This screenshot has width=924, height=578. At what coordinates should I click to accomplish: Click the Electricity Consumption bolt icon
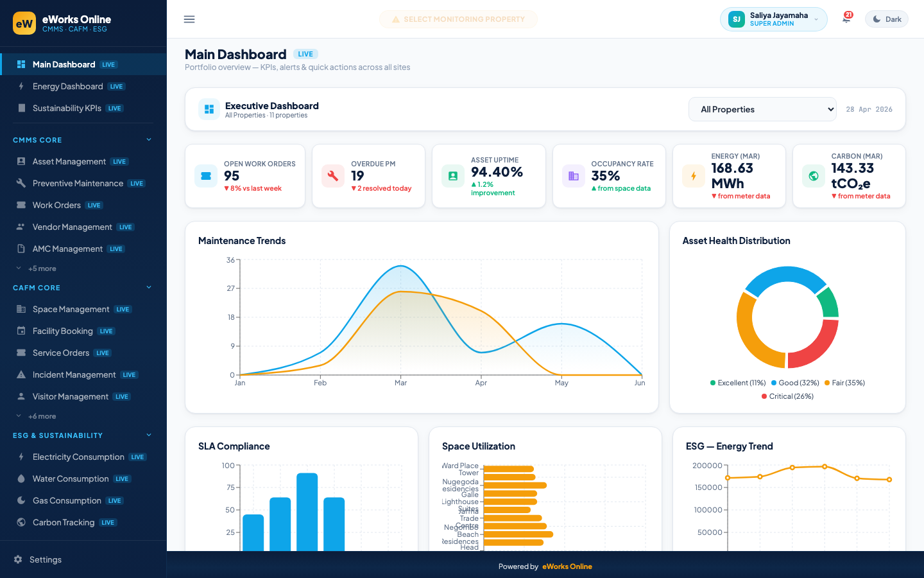click(21, 457)
